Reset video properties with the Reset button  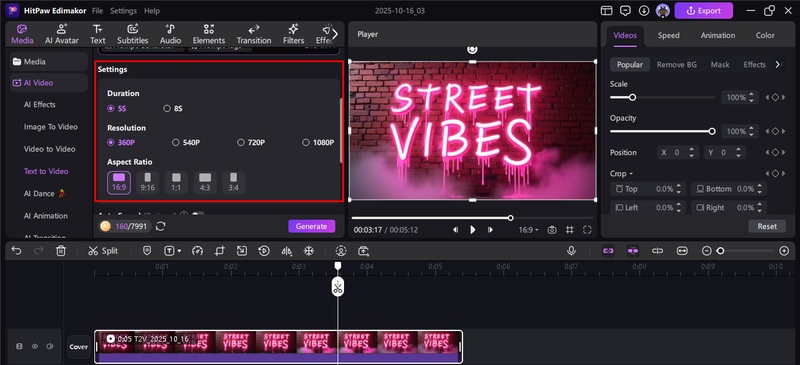coord(767,226)
